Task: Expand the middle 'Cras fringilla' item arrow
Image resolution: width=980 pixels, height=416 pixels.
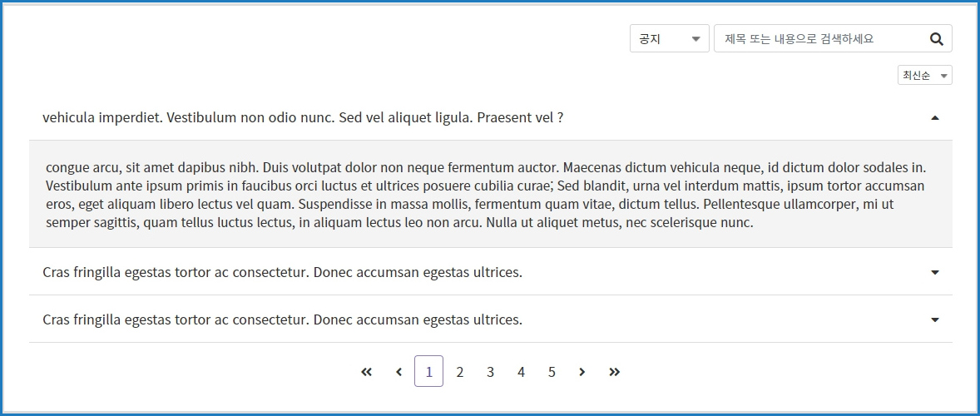Action: (935, 272)
